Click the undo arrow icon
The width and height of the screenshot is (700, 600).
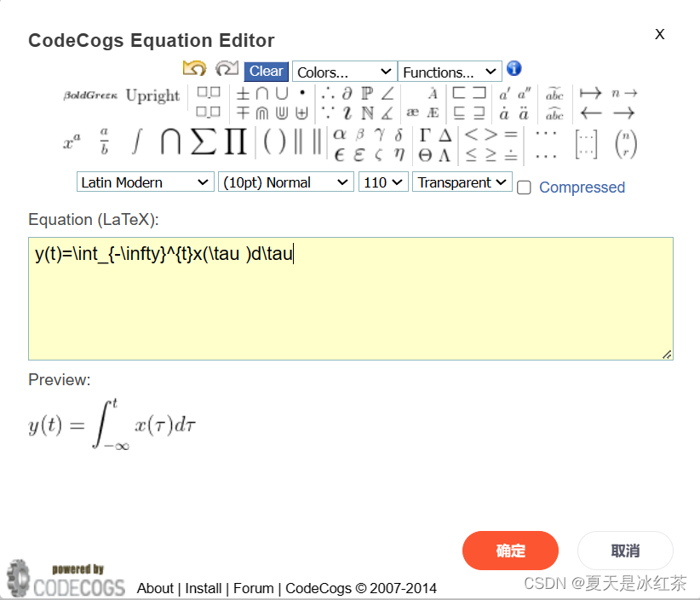point(194,69)
